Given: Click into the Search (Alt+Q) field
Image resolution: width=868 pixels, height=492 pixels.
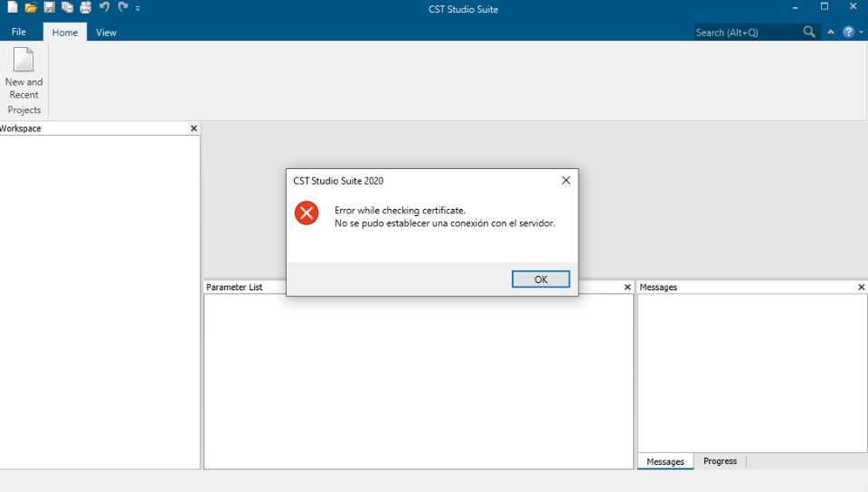Looking at the screenshot, I should [x=747, y=32].
